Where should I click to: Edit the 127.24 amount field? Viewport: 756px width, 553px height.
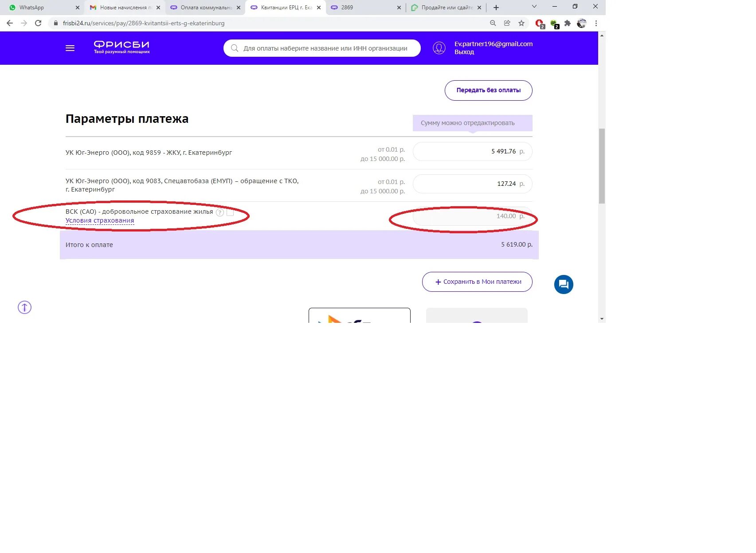pyautogui.click(x=473, y=184)
